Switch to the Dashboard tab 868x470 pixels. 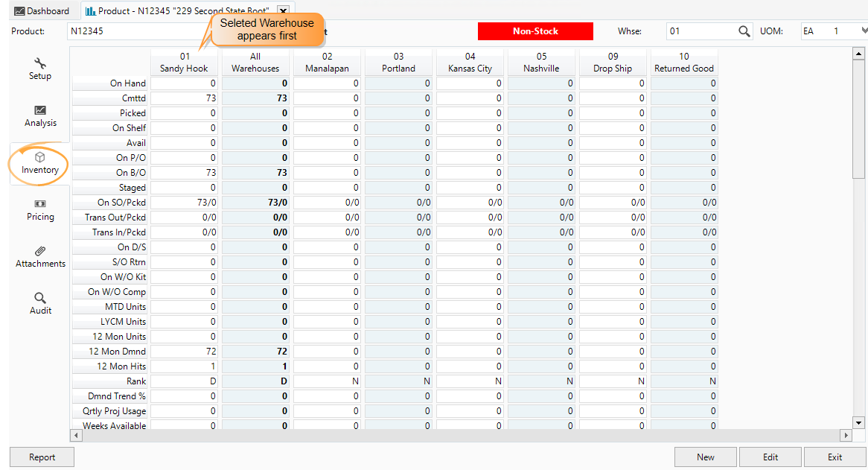[42, 10]
